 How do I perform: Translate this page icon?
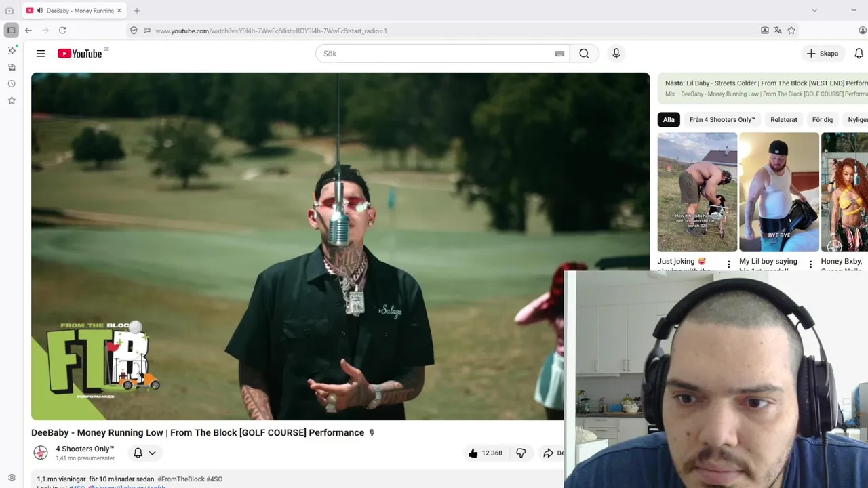pyautogui.click(x=778, y=30)
